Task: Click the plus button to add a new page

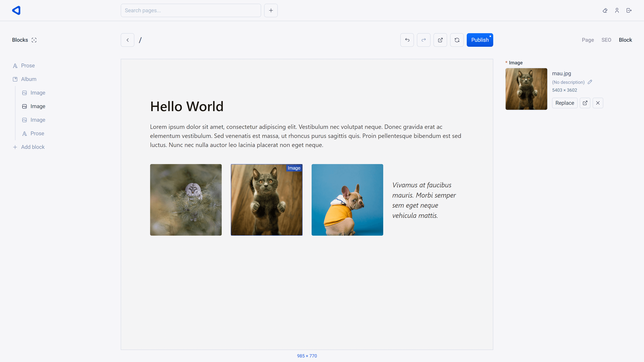Action: 271,11
